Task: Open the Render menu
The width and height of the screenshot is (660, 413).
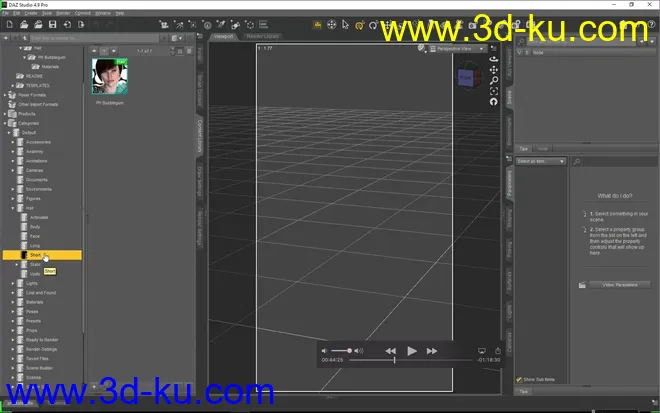Action: (x=63, y=13)
